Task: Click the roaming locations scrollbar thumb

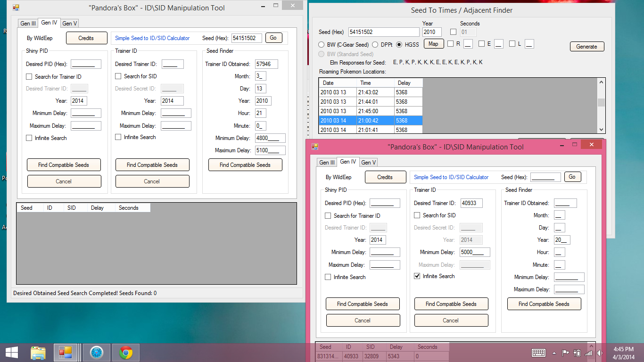Action: point(601,102)
